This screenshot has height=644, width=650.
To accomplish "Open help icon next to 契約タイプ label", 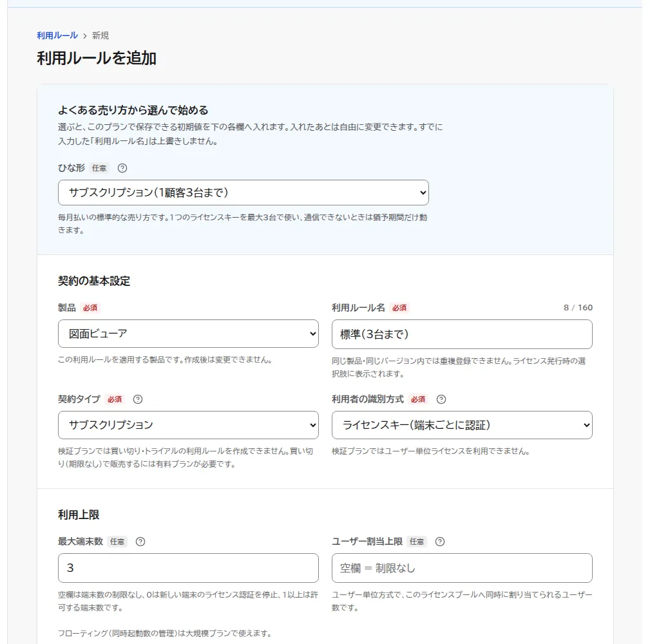I will [x=138, y=399].
